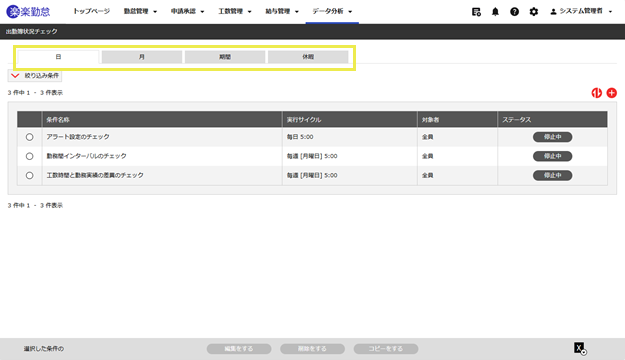Select radio for 勤務間インターバルのチェック

[x=29, y=156]
